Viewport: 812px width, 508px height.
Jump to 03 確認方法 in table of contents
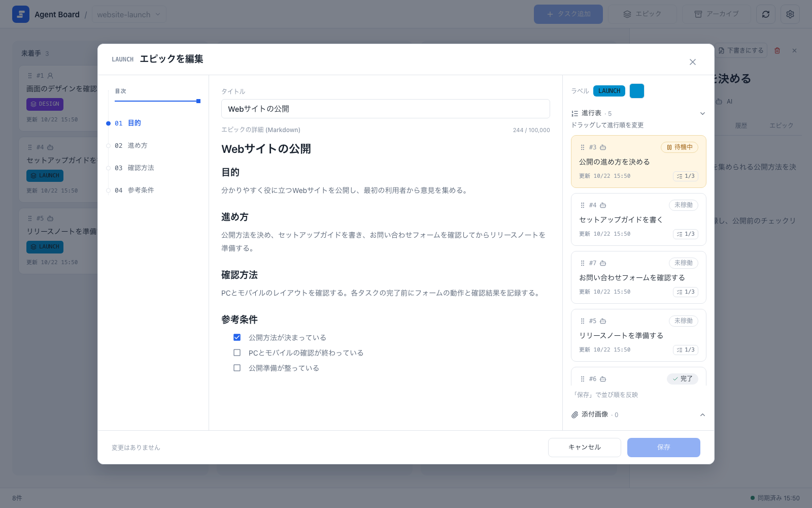(134, 168)
